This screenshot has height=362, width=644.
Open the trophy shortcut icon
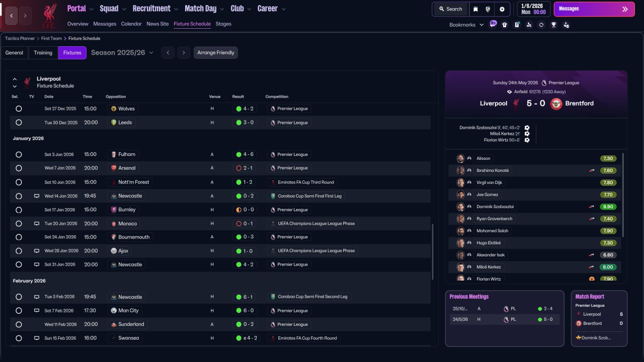[554, 25]
